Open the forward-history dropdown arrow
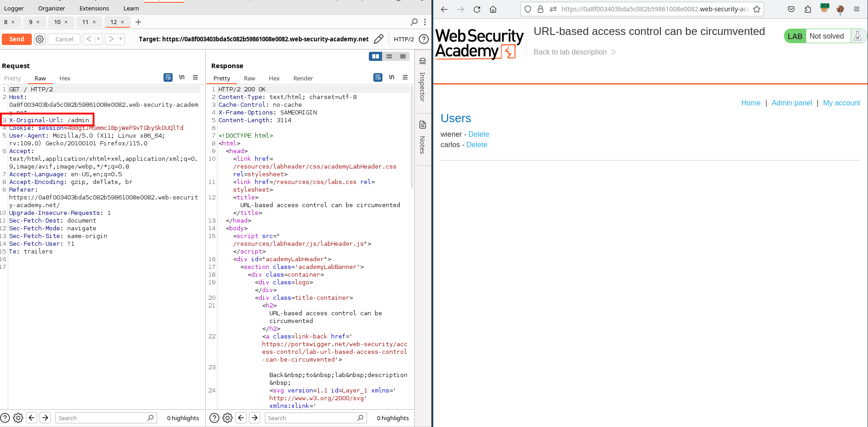Screen dimensions: 868x427 click(x=121, y=39)
